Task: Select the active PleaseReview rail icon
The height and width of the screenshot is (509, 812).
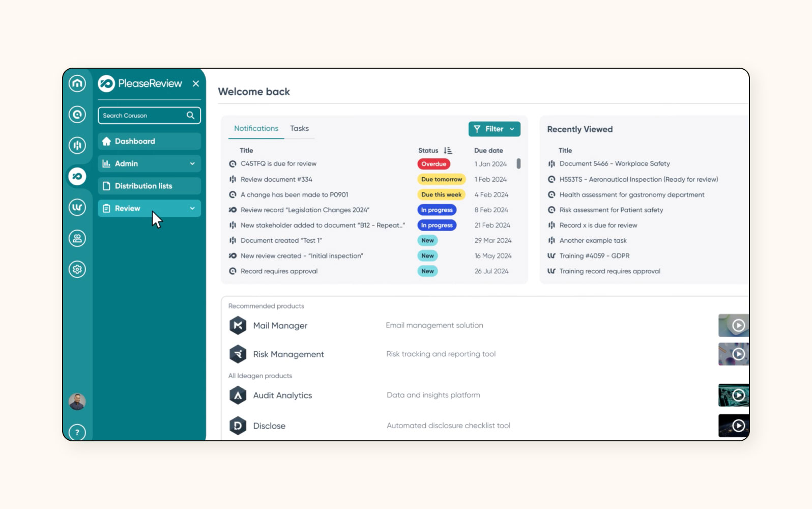Action: 77,177
